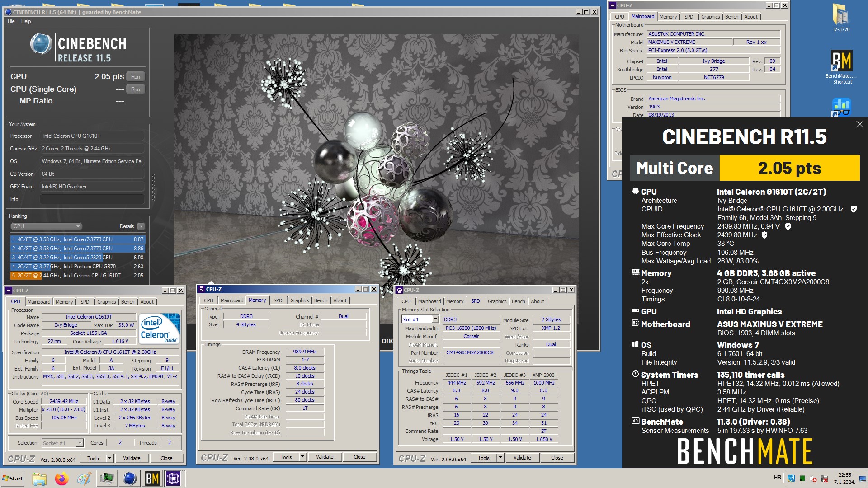This screenshot has width=868, height=488.
Task: Click the Intel Celeron inside logo in CPU-Z
Action: 159,328
